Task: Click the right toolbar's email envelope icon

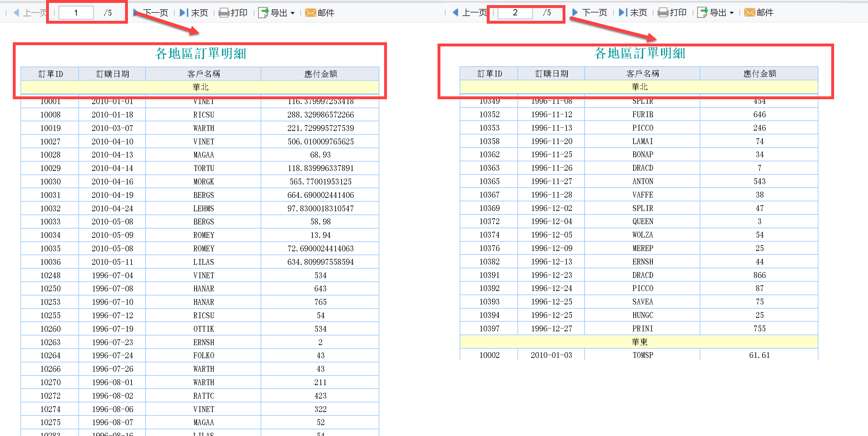Action: (749, 12)
